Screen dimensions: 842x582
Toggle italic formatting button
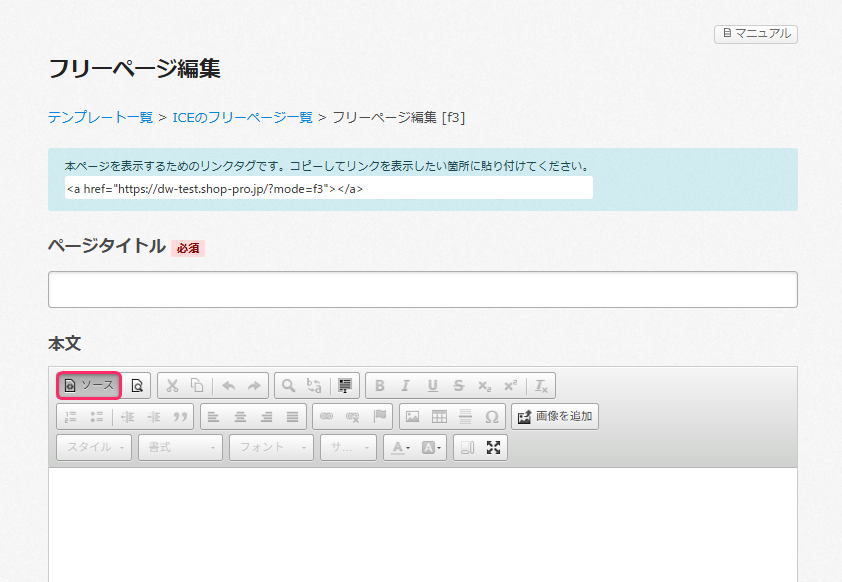[405, 385]
